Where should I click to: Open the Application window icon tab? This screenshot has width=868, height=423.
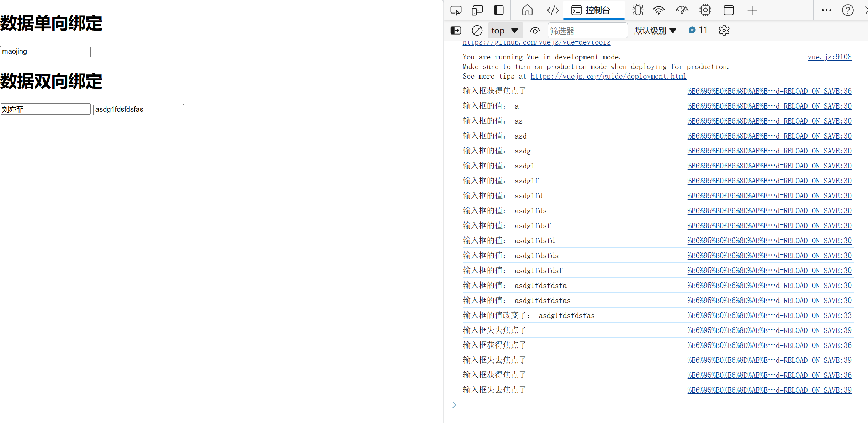[729, 10]
